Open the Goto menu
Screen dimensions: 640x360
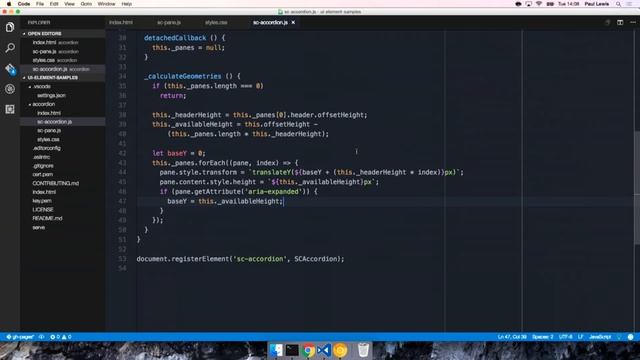tap(86, 4)
